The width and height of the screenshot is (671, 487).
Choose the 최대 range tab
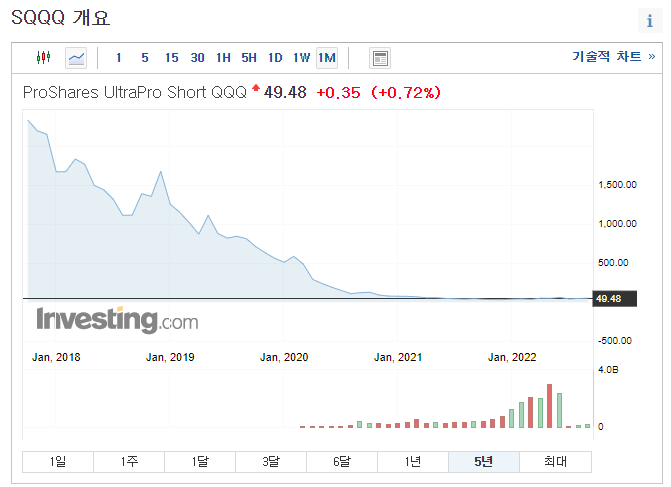555,461
